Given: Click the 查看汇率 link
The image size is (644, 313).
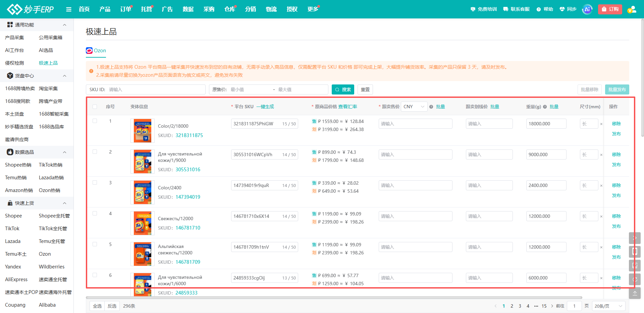Looking at the screenshot, I should tap(348, 107).
